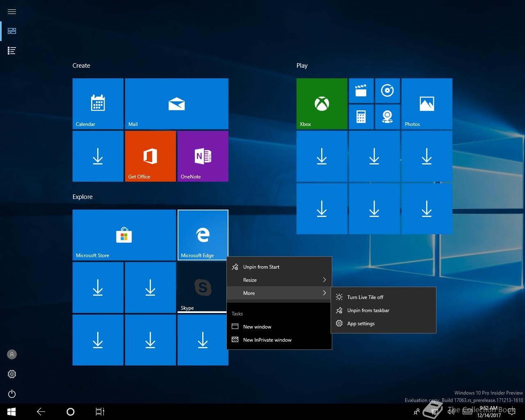Expand the Resize submenu
The width and height of the screenshot is (525, 420).
pos(279,280)
